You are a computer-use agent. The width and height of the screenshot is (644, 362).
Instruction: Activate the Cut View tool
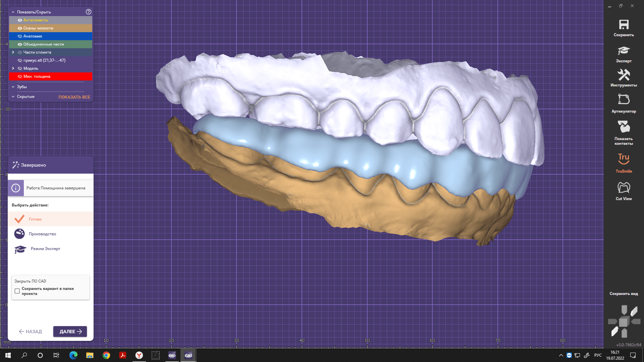tap(624, 188)
